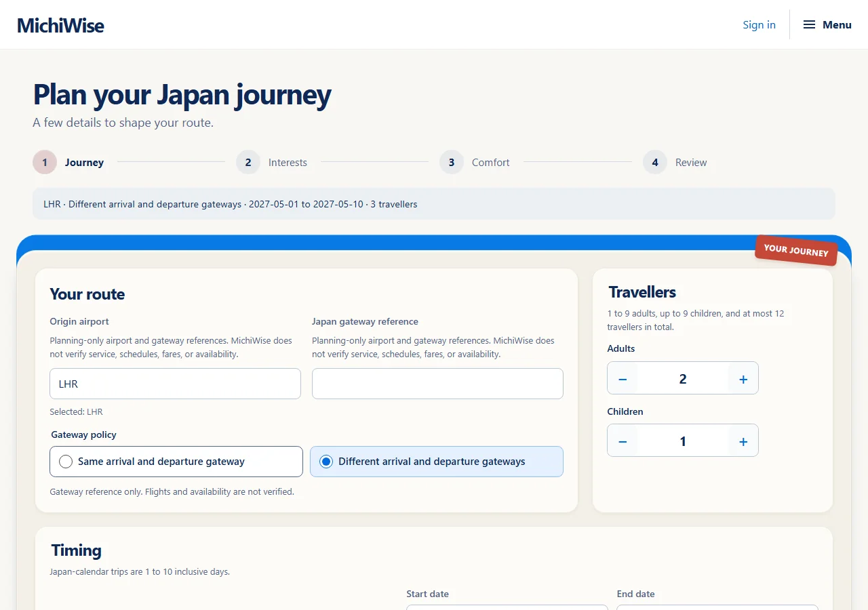
Task: Click the Adults value 2
Action: (x=683, y=378)
